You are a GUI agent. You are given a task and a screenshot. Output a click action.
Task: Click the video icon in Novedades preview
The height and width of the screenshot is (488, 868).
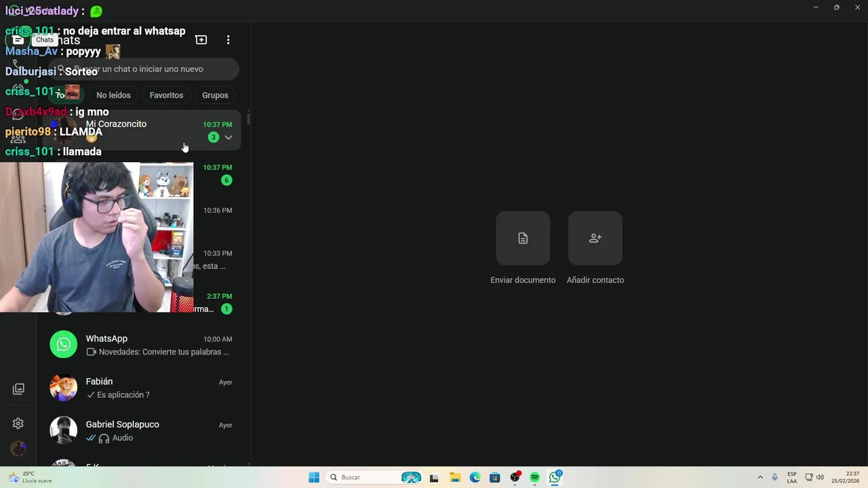click(x=91, y=352)
